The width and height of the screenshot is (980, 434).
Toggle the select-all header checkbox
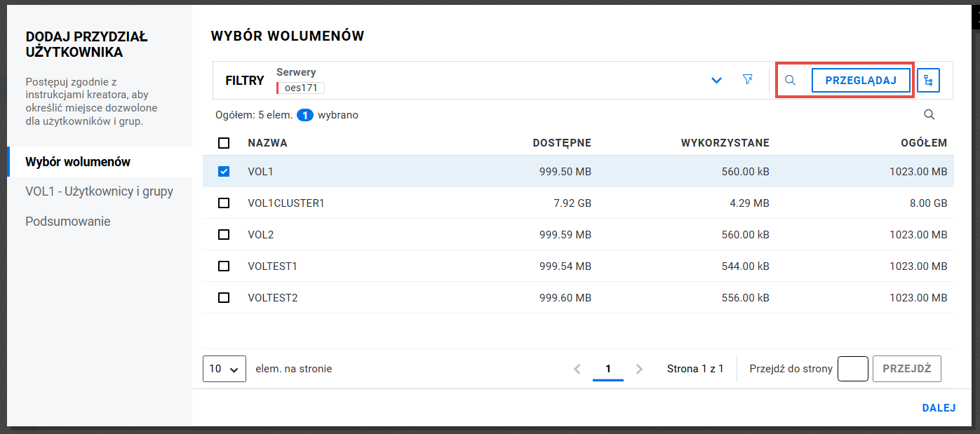[224, 143]
